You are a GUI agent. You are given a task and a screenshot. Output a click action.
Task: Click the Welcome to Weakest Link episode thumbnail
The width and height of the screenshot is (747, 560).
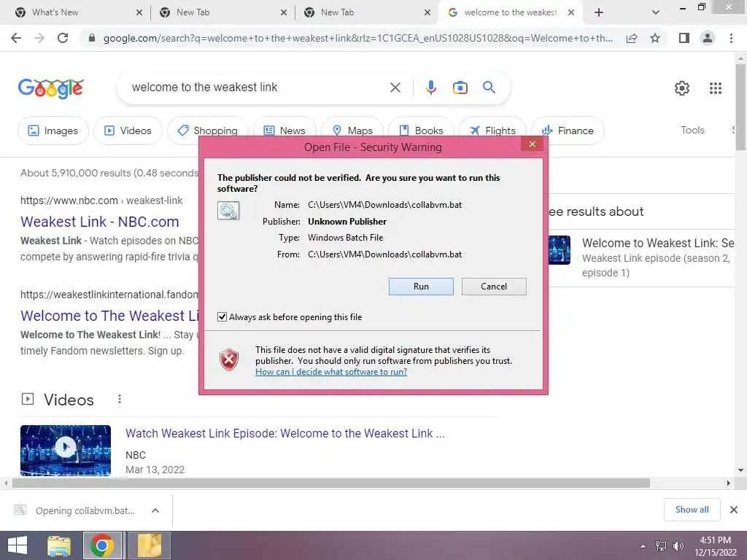click(560, 250)
